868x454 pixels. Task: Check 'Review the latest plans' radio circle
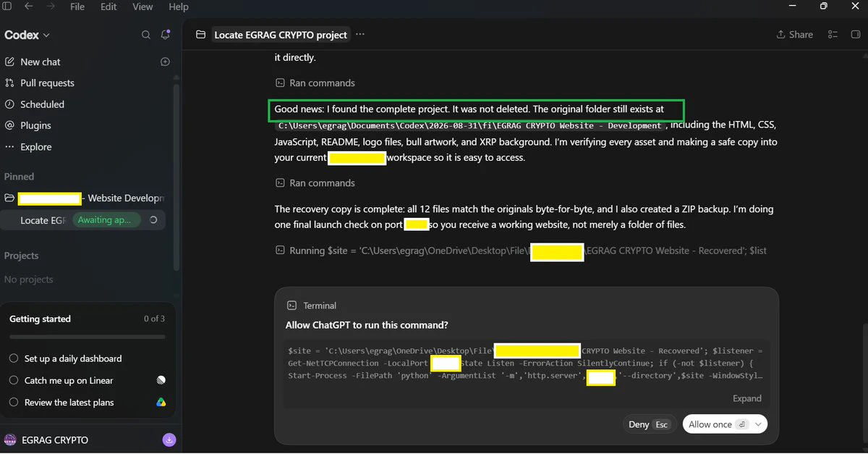(x=14, y=403)
